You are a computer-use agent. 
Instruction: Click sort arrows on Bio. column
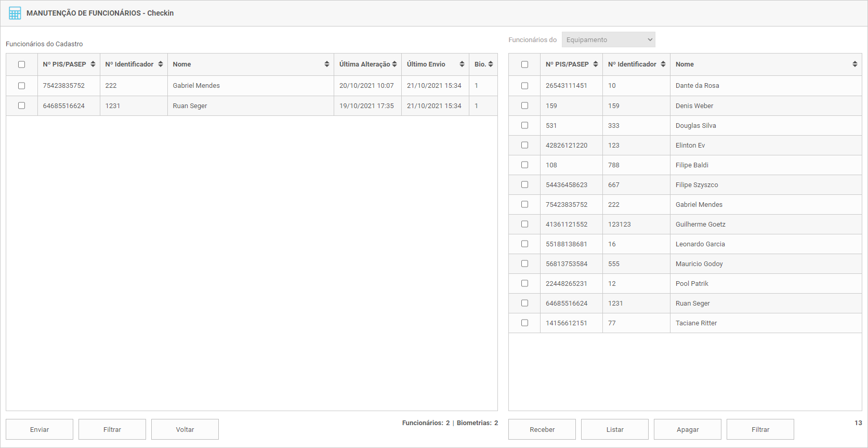point(491,64)
